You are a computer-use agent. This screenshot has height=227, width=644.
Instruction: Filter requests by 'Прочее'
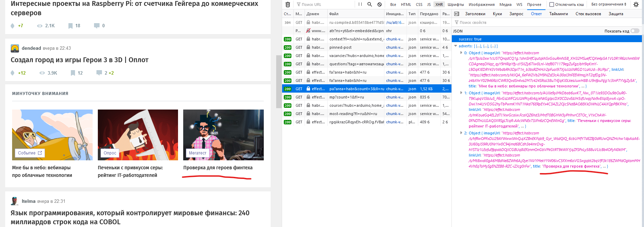(x=534, y=4)
